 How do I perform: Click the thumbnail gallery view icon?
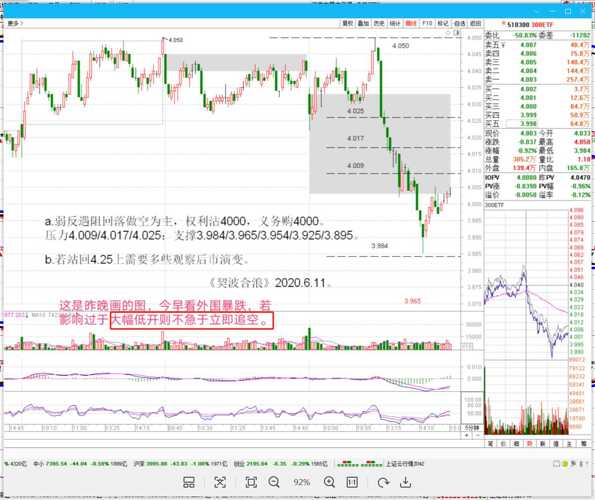(189, 482)
